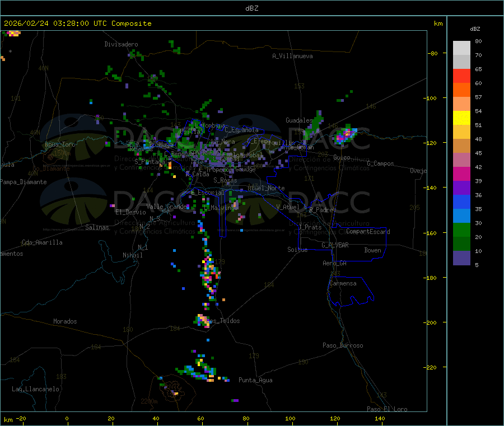Click the timestamp text 2026/02/24 03:28:00 UTC
The width and height of the screenshot is (504, 426).
click(x=55, y=24)
